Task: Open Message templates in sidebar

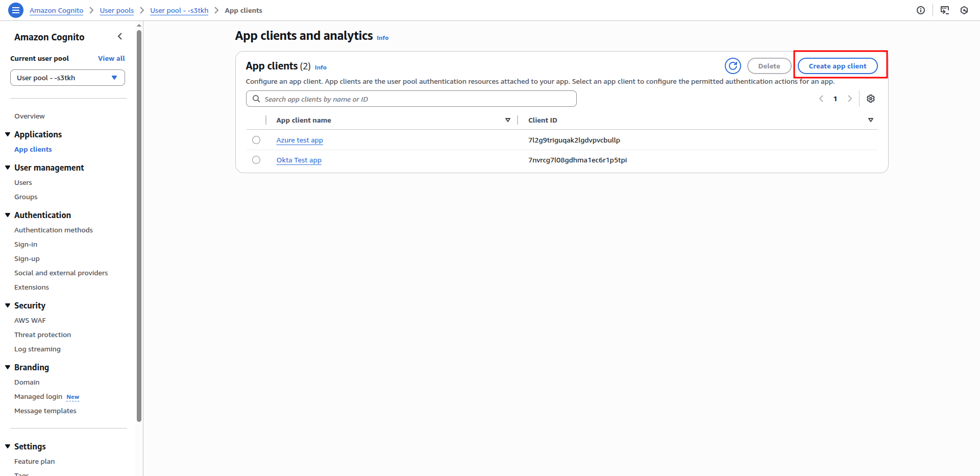Action: [x=45, y=411]
